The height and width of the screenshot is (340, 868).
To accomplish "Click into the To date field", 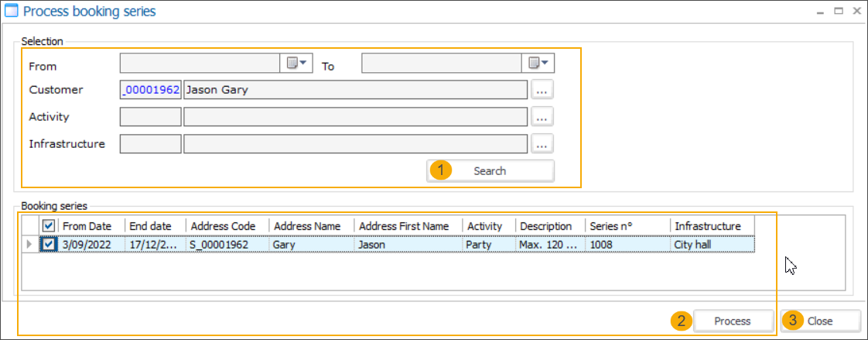I will (442, 64).
